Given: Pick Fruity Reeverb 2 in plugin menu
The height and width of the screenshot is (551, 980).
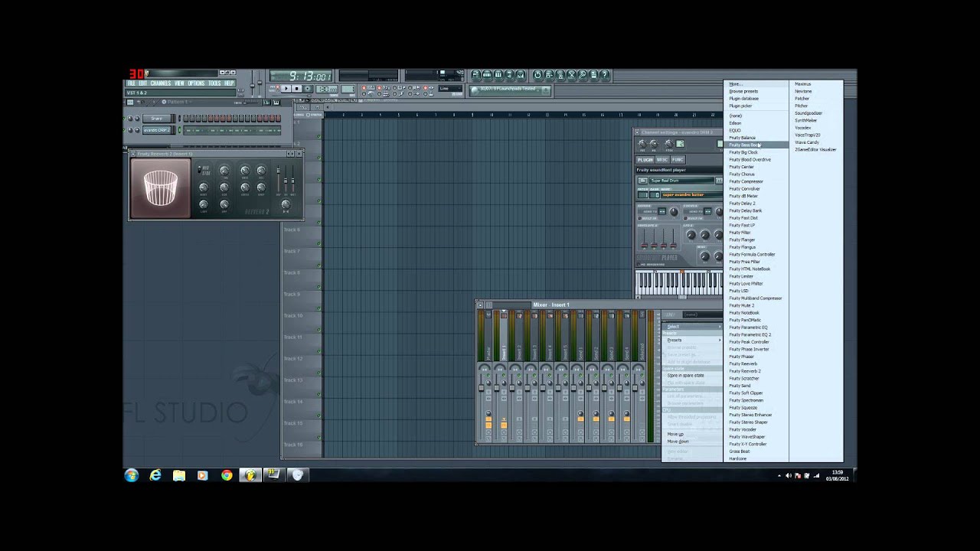Looking at the screenshot, I should tap(756, 371).
